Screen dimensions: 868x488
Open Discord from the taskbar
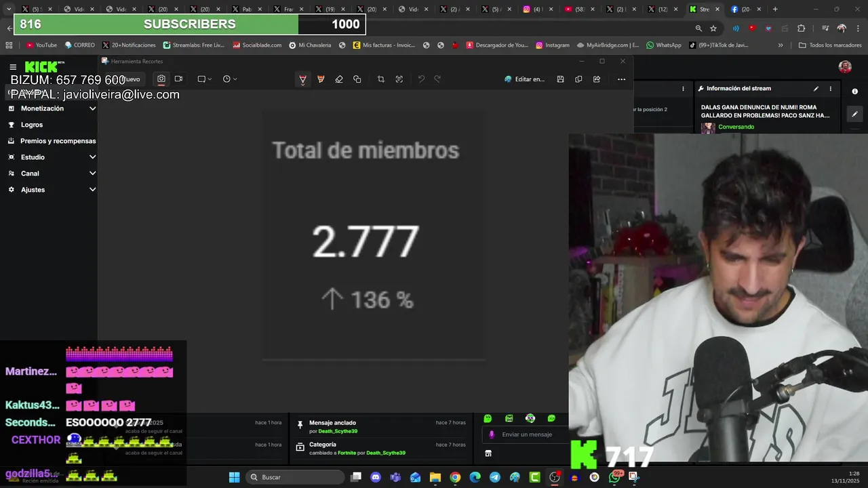click(x=376, y=477)
